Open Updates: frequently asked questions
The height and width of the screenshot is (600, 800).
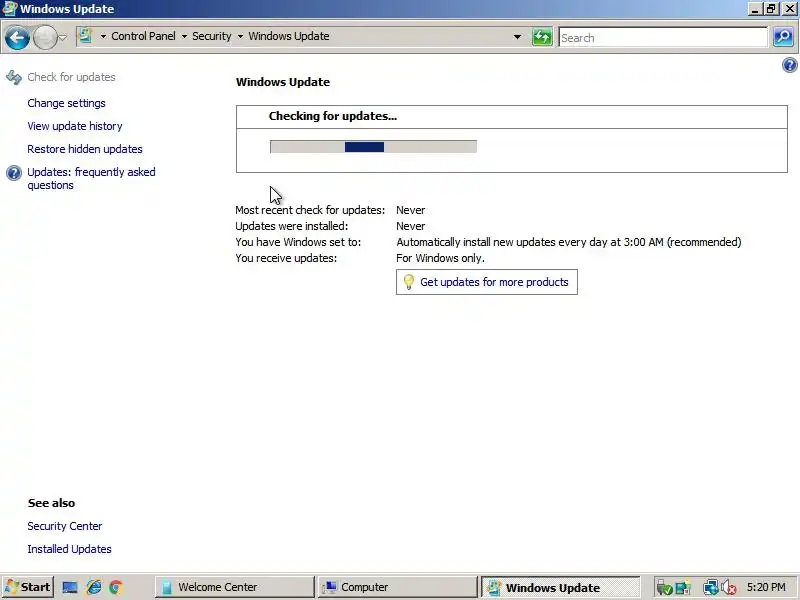[x=91, y=179]
